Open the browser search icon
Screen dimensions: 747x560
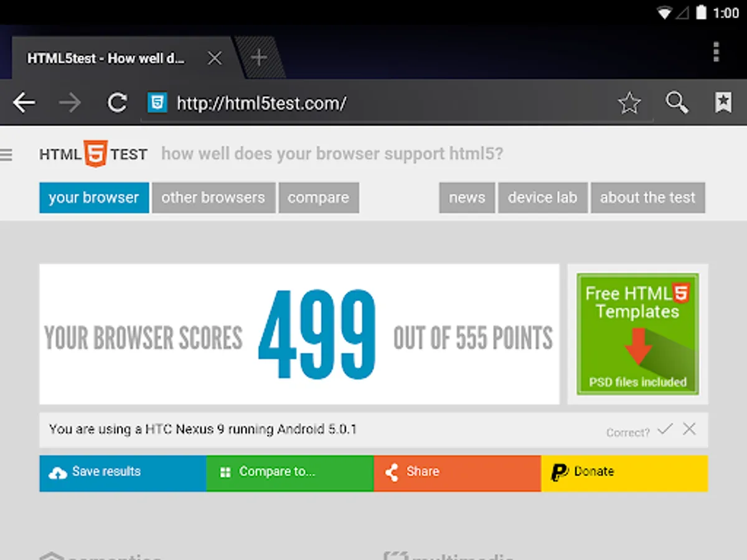[677, 103]
